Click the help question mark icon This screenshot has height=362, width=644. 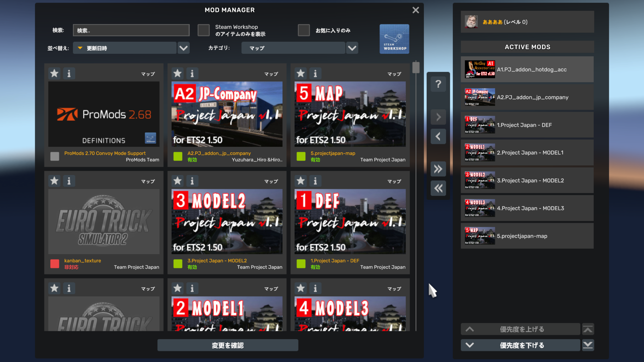click(x=438, y=84)
